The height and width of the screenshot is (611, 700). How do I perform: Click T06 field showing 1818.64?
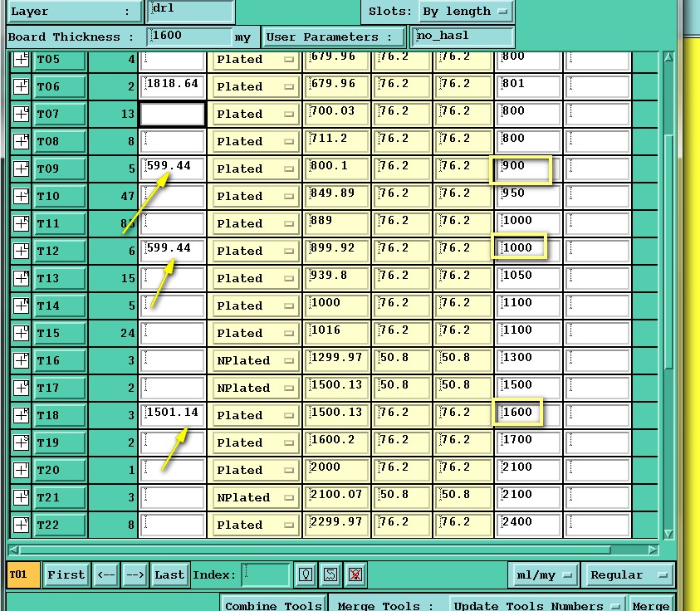point(173,86)
